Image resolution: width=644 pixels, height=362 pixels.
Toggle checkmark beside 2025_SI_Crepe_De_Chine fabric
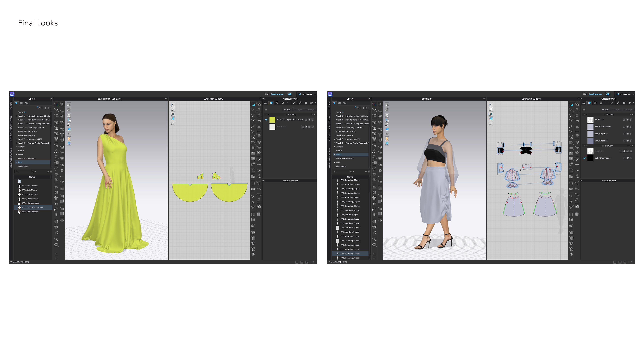tap(266, 120)
